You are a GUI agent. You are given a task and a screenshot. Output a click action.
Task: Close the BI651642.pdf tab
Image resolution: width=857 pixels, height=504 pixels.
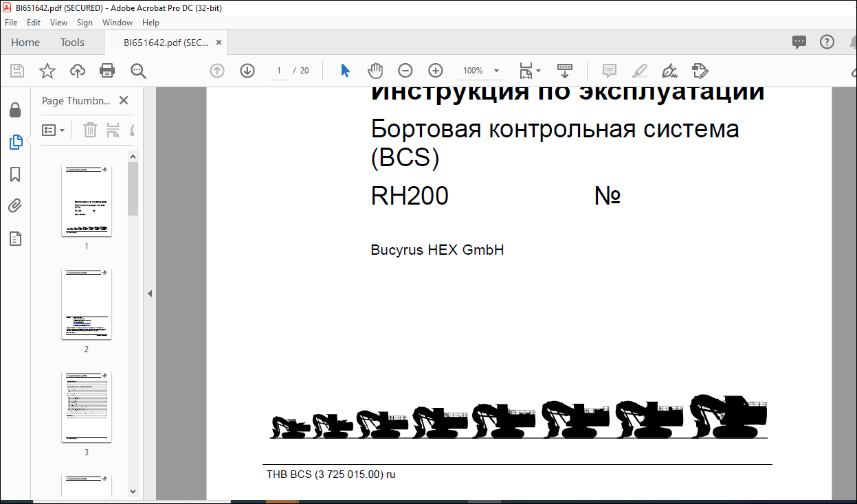click(x=219, y=43)
